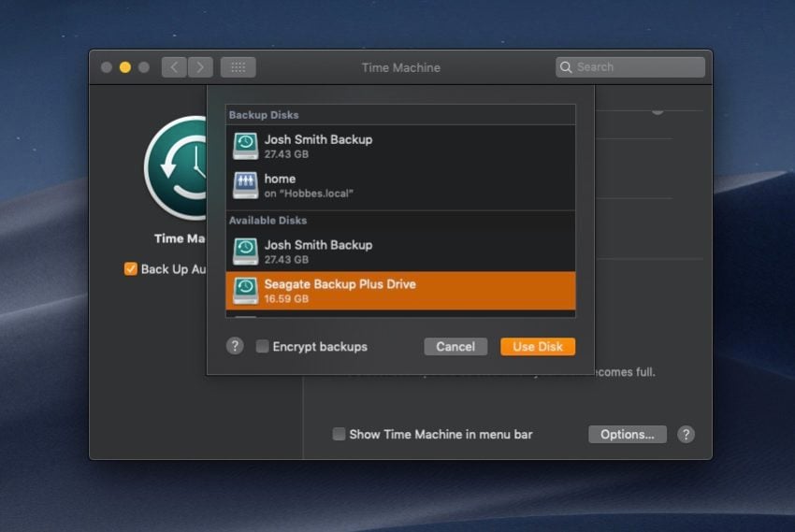Uncheck the Back Up Automatically checkbox

pyautogui.click(x=131, y=268)
